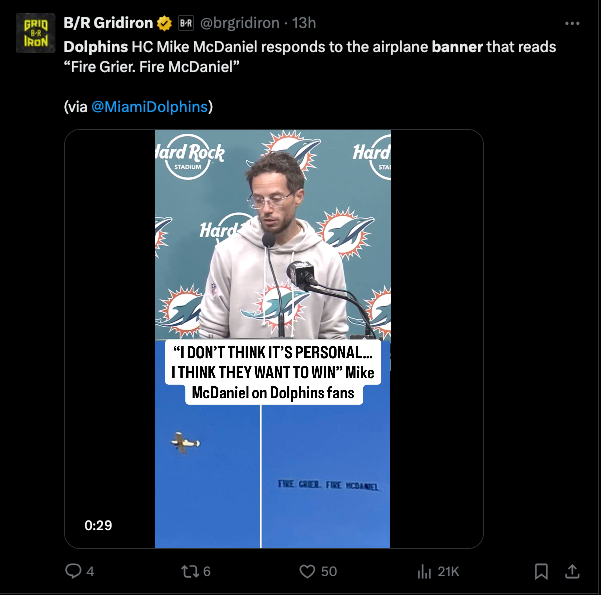The image size is (601, 595).
Task: Click the small B/R affiliate badge
Action: coord(185,22)
